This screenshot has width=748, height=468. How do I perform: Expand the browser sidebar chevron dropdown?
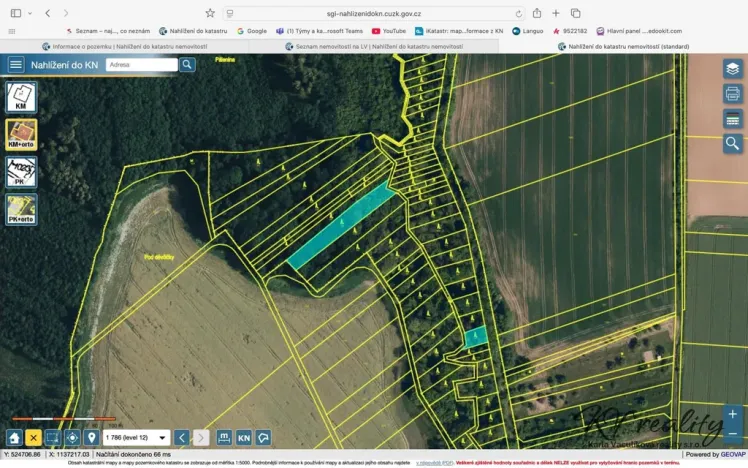pos(29,13)
